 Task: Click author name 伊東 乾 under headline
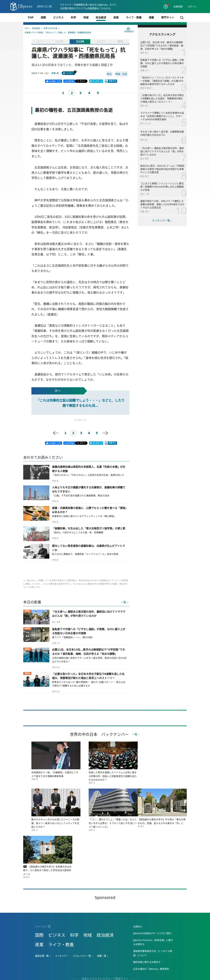coord(55,73)
